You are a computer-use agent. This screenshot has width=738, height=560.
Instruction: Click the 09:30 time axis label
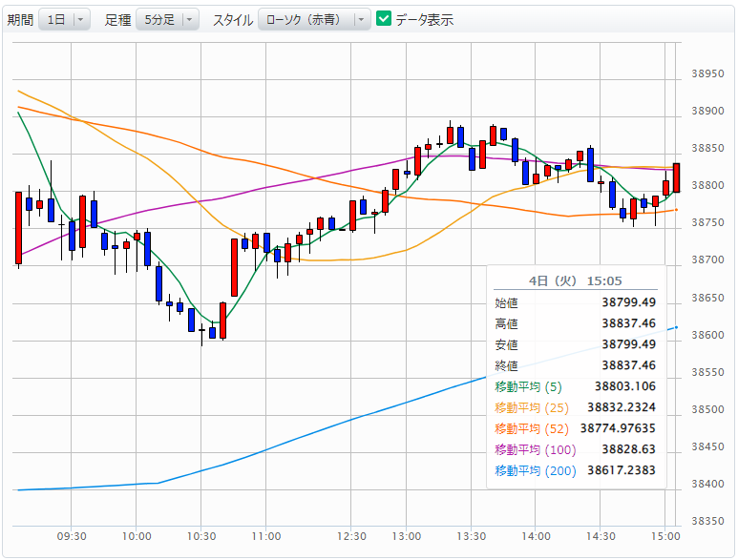pyautogui.click(x=73, y=536)
